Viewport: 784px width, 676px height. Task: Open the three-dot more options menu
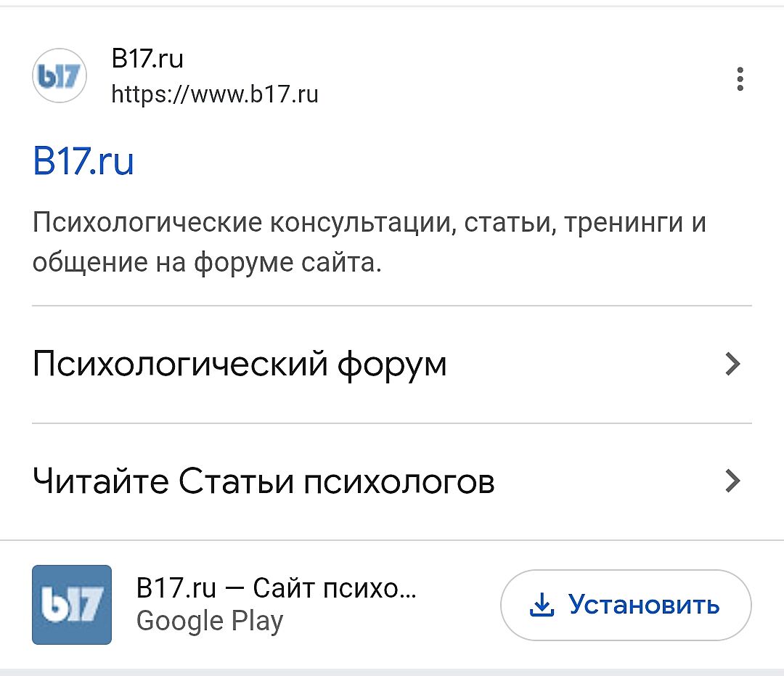click(740, 79)
